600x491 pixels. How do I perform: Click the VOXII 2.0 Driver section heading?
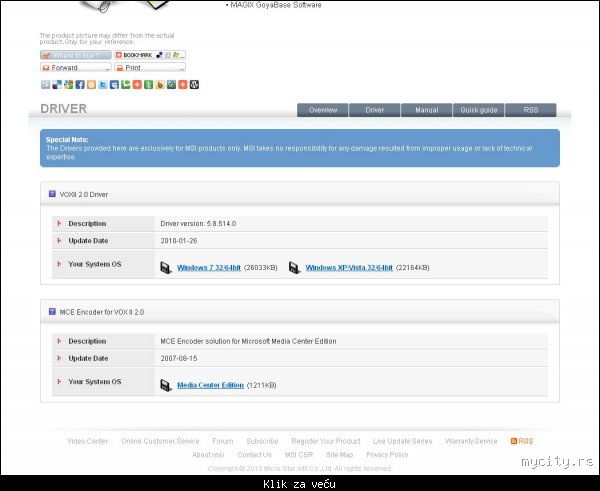pyautogui.click(x=84, y=194)
